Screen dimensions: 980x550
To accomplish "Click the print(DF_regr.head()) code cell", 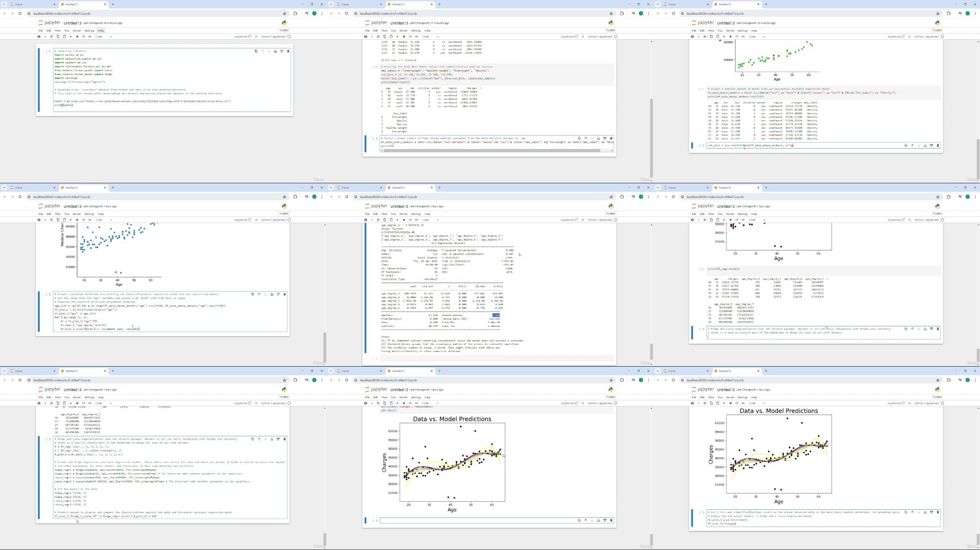I will click(x=824, y=269).
